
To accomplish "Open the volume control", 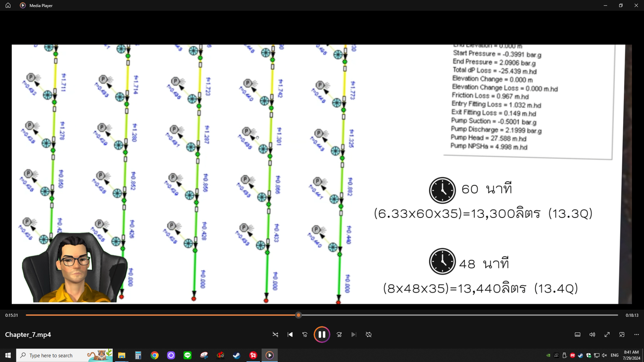I will pos(592,334).
